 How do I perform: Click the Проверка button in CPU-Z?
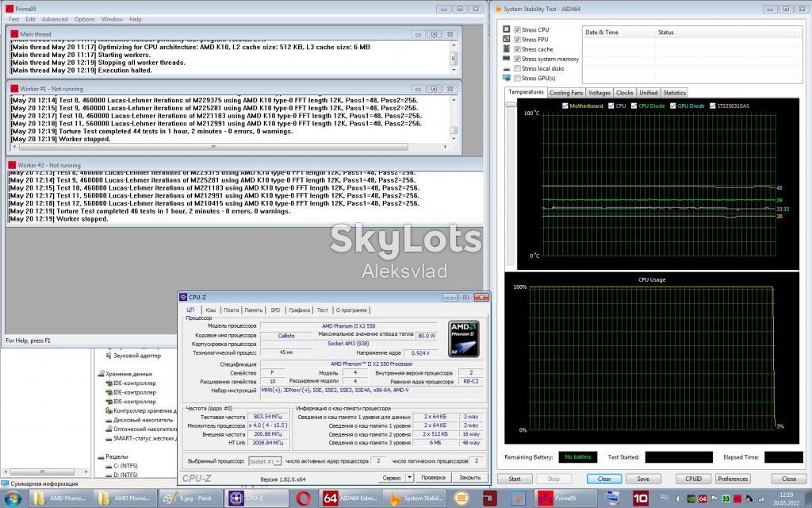[x=434, y=477]
